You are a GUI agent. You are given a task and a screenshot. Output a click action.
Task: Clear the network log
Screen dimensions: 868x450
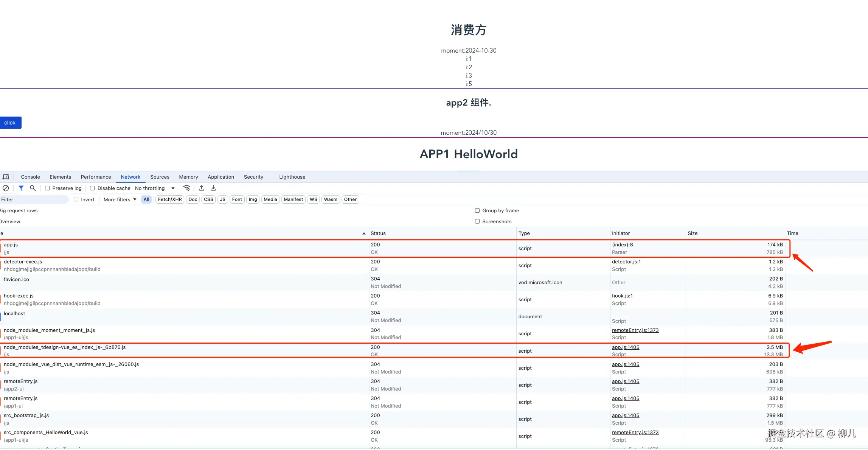coord(6,188)
